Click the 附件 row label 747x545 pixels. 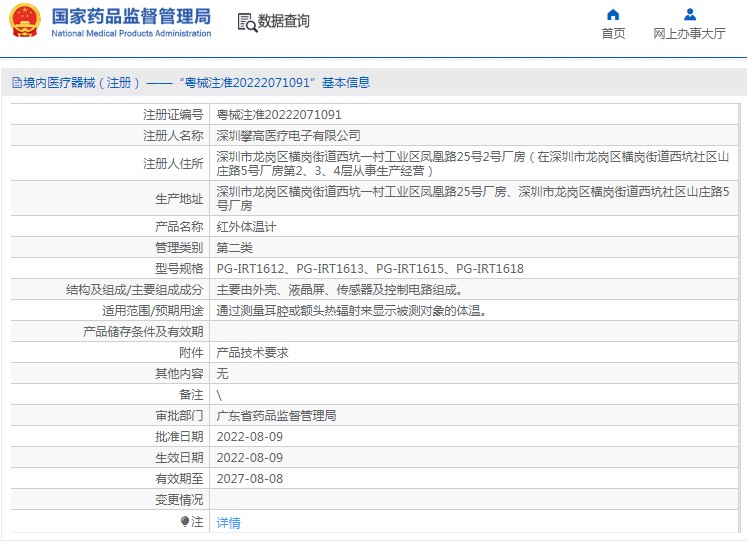click(x=191, y=353)
